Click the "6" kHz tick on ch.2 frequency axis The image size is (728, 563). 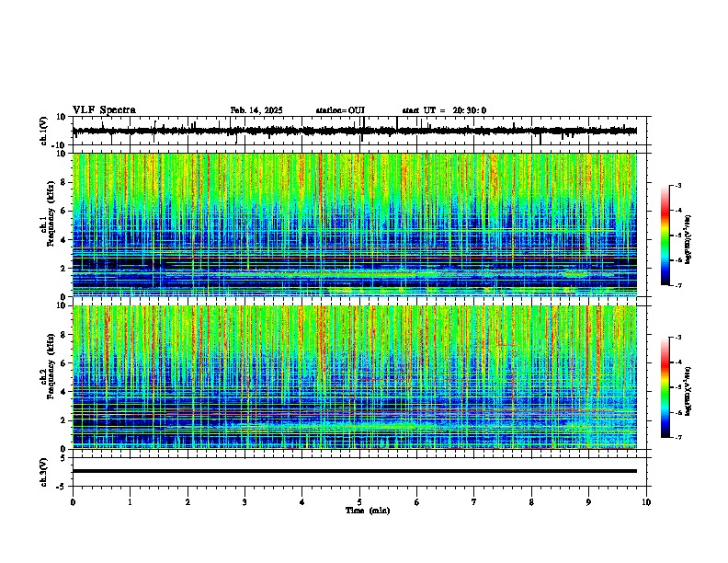pyautogui.click(x=63, y=363)
